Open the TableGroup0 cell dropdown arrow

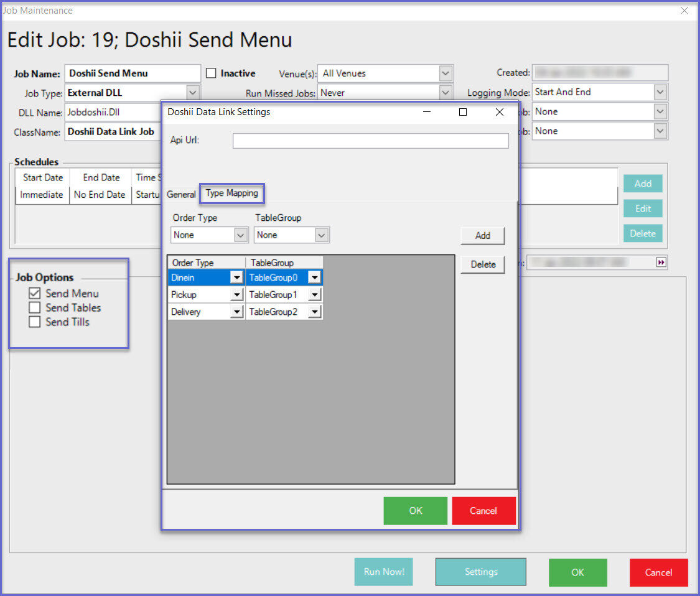tap(315, 277)
